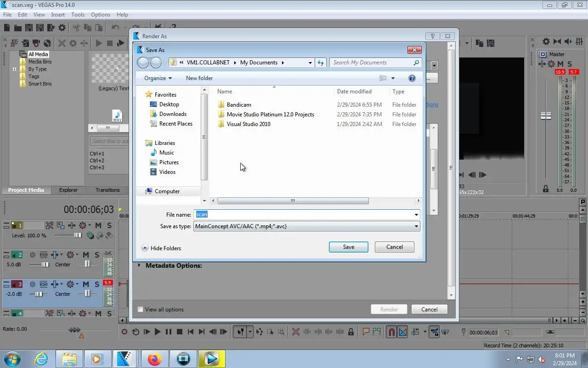Screen dimensions: 588x368
Task: Select the Normal Edit tool icon
Action: pyautogui.click(x=240, y=332)
